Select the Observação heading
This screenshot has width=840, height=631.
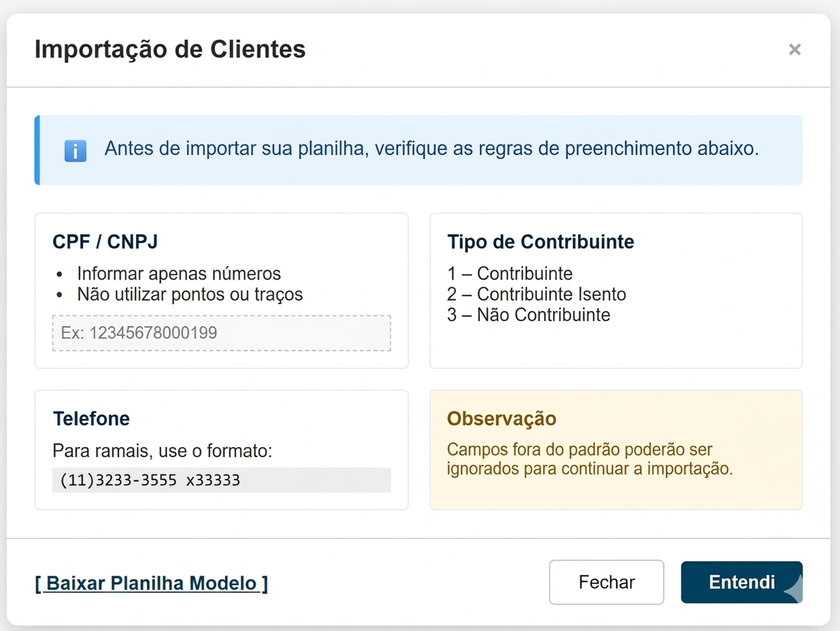coord(501,418)
